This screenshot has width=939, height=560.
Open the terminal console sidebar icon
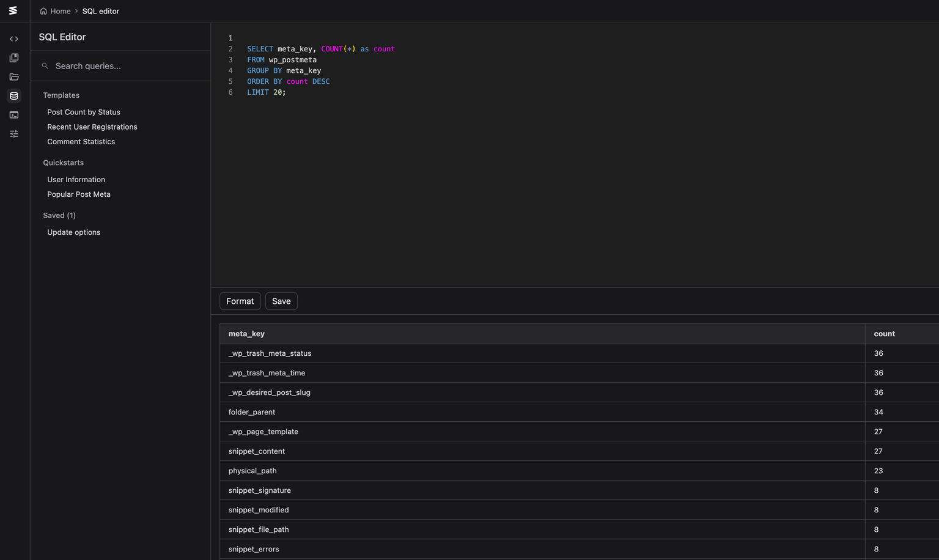point(14,115)
